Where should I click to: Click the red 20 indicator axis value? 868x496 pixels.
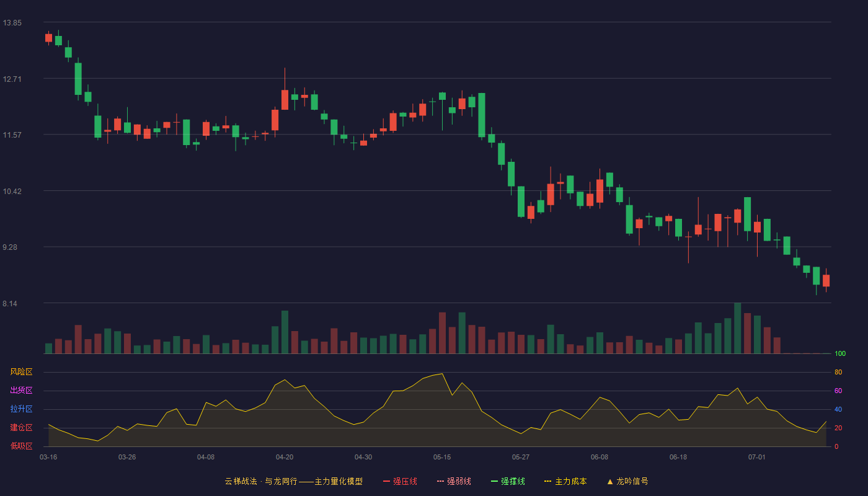(x=838, y=428)
